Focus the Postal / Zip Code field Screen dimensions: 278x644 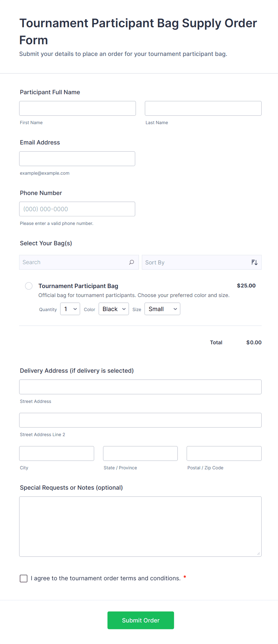(224, 453)
